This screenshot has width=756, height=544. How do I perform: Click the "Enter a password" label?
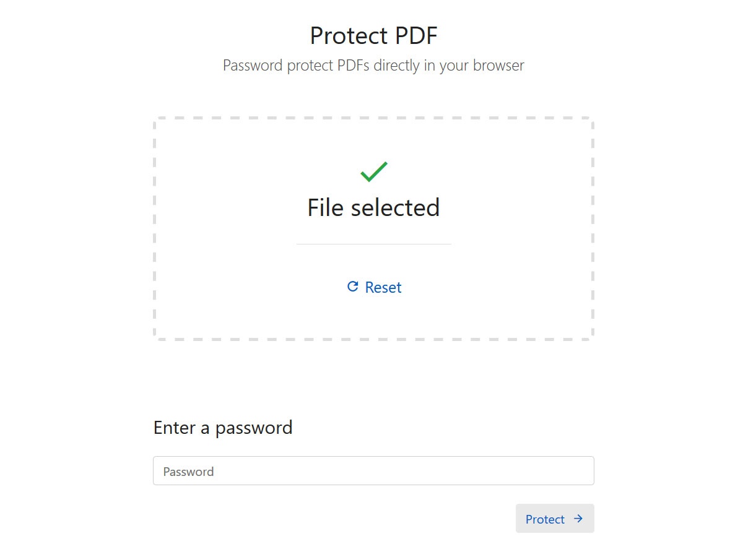(x=223, y=428)
